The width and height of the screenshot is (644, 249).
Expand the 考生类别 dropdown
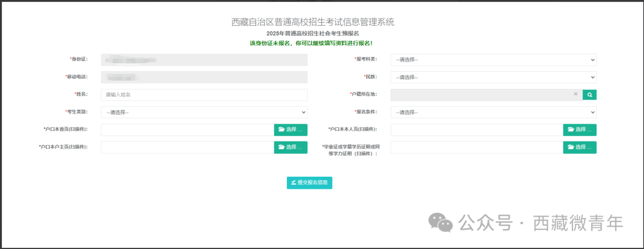click(204, 112)
